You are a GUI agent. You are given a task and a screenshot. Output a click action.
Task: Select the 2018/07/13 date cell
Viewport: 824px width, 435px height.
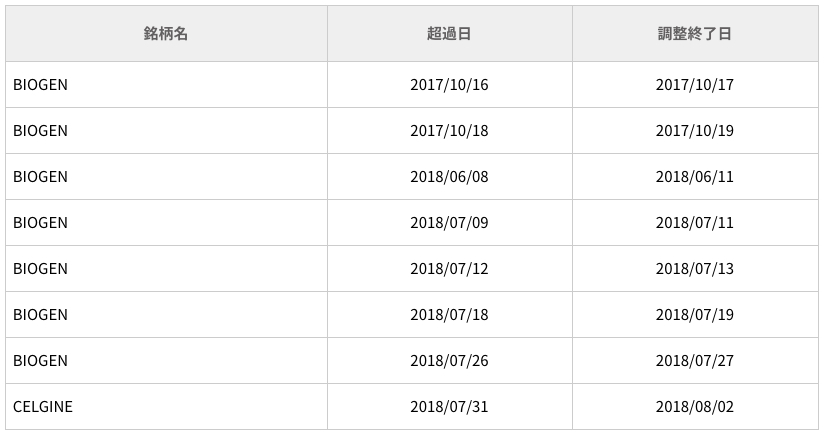(694, 269)
